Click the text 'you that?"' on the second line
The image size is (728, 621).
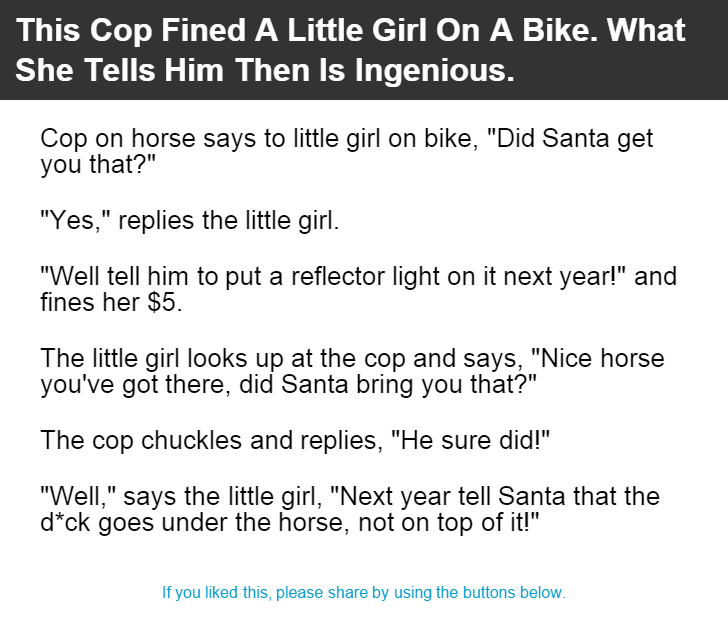point(98,164)
